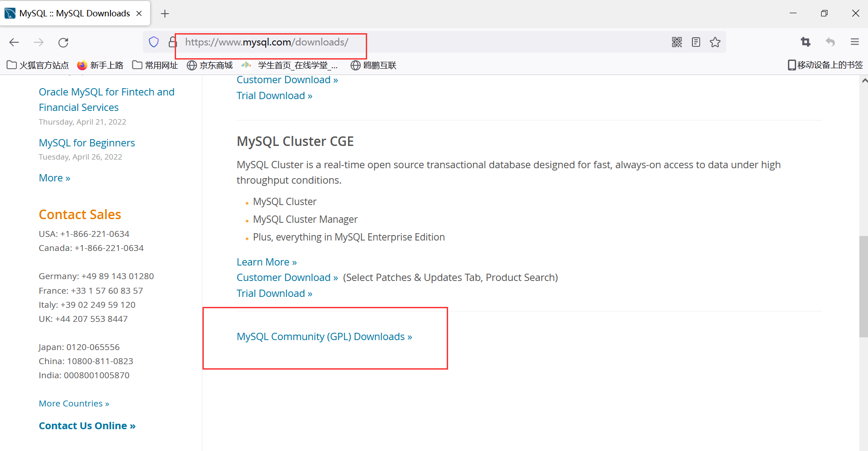
Task: Open the tracking protection shield icon
Action: pos(154,42)
